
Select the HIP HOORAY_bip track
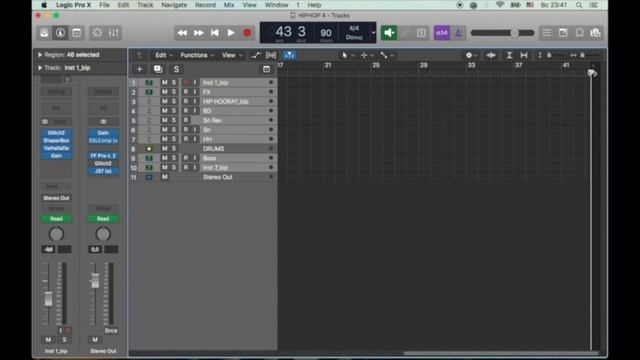click(x=225, y=101)
